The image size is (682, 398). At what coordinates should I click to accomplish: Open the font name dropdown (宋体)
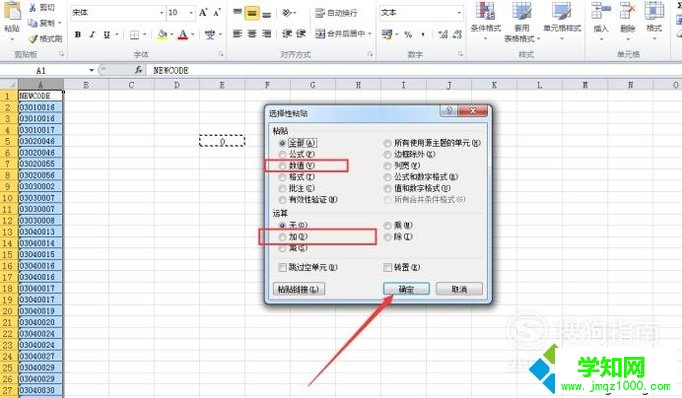pos(161,13)
